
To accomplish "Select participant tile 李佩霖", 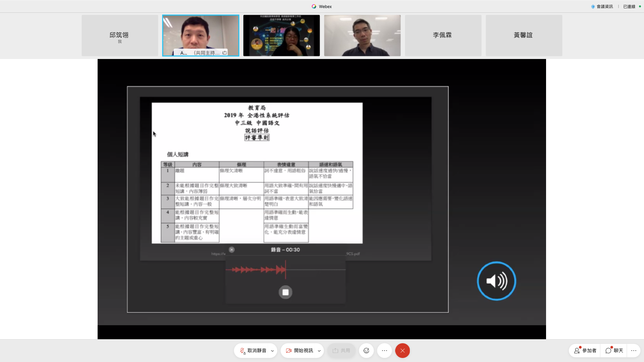I will pos(443,35).
